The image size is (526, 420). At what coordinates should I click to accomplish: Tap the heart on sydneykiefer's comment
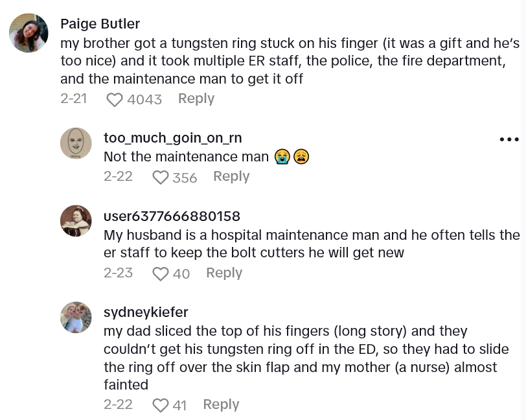click(160, 405)
